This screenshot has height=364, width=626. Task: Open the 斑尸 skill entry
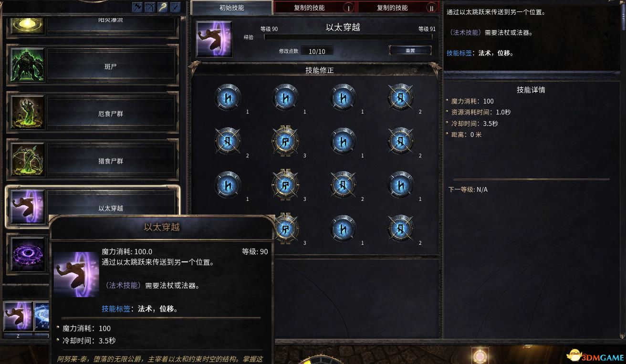[x=93, y=66]
